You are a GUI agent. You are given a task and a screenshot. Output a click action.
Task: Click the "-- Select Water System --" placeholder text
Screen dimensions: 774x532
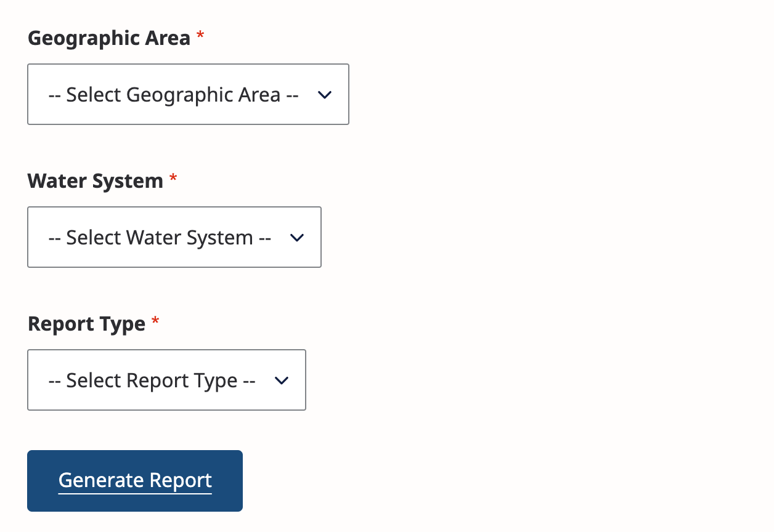[160, 238]
